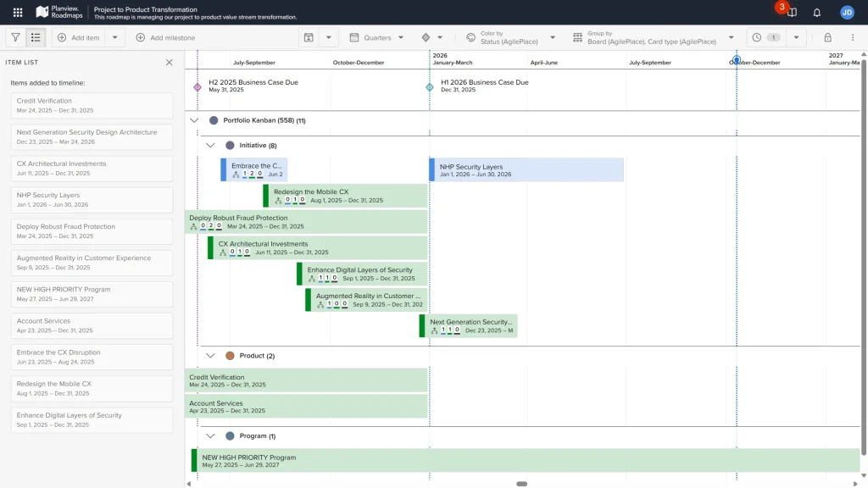Open the Group by Board dropdown
The width and height of the screenshot is (868, 488).
654,37
